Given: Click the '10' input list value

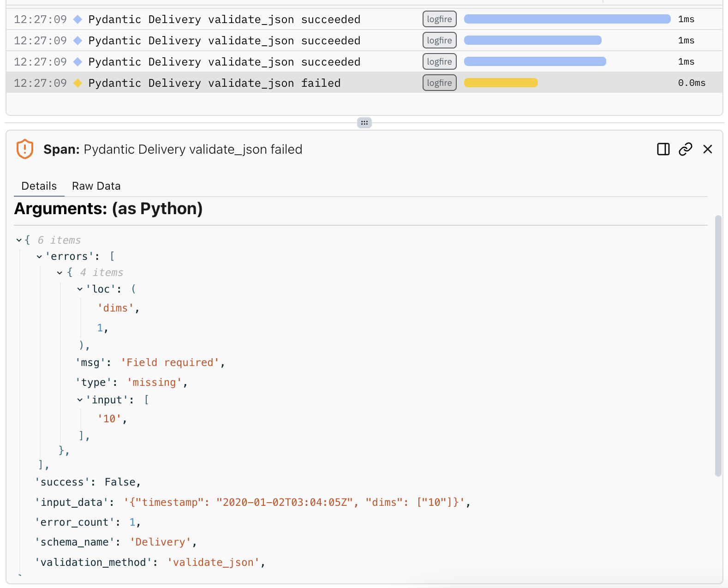Looking at the screenshot, I should tap(109, 419).
